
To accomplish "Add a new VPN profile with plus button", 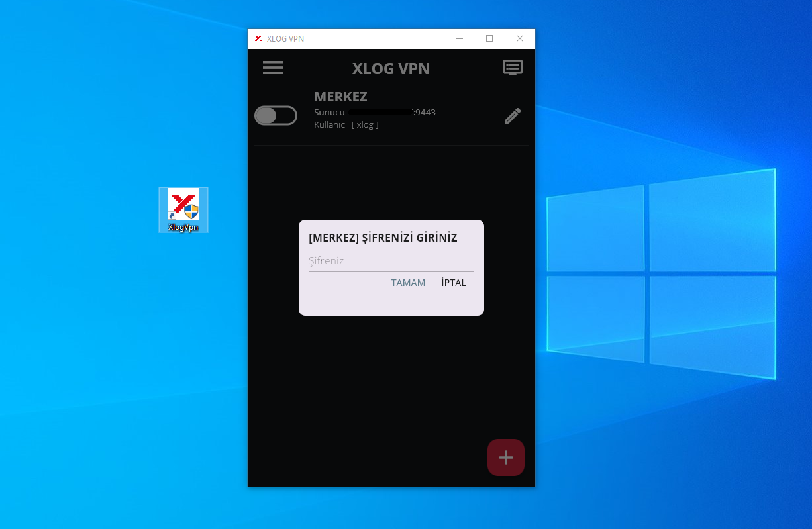I will point(506,457).
